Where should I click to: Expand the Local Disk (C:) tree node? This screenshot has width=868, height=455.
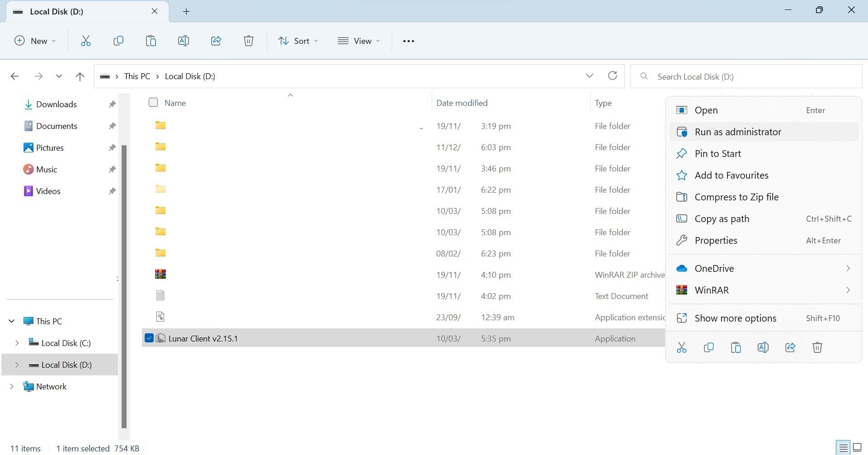click(x=17, y=343)
